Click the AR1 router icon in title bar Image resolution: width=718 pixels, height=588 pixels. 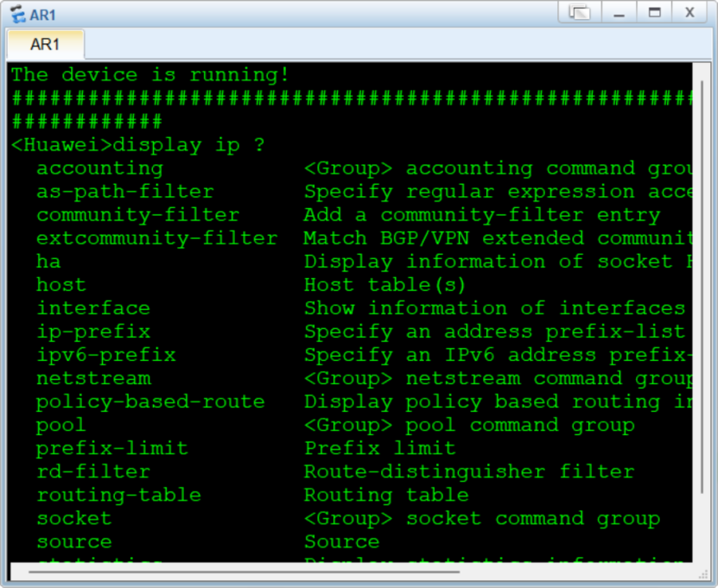pos(18,14)
